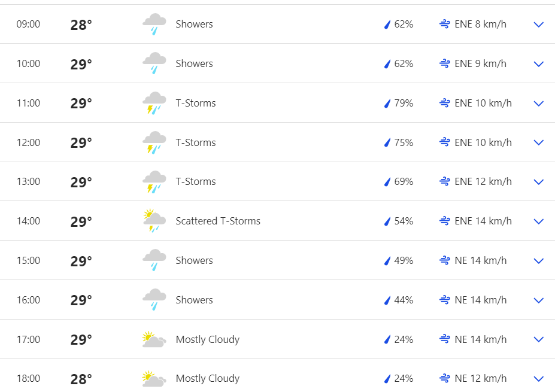Click the showers icon in the 16:00 row

[154, 300]
